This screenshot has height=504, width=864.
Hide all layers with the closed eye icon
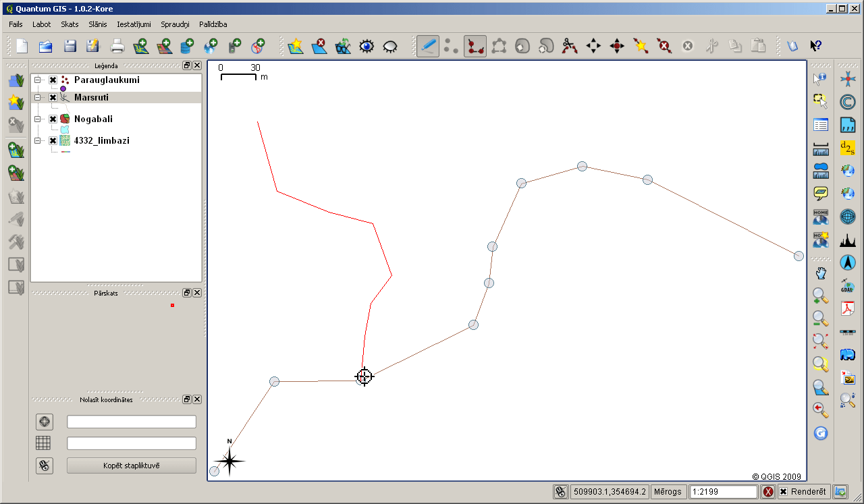[390, 46]
